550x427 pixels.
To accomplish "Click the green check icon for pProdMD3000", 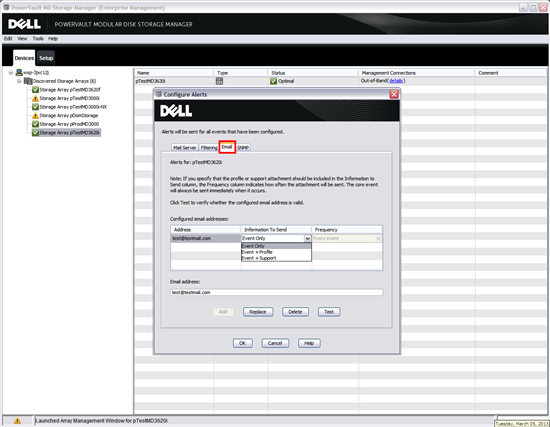I will [35, 124].
